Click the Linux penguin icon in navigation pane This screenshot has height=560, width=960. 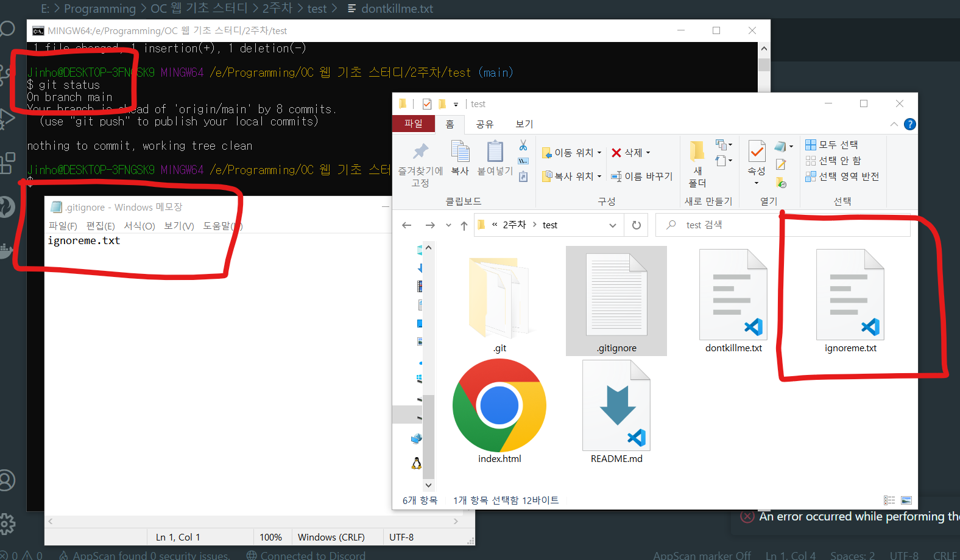(417, 463)
